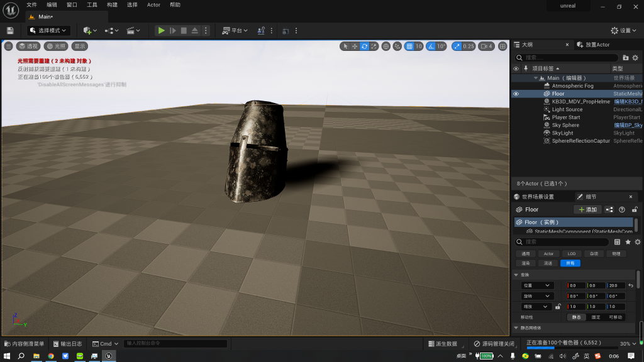Image resolution: width=644 pixels, height=362 pixels.
Task: Click the 添加 component button
Action: (588, 210)
